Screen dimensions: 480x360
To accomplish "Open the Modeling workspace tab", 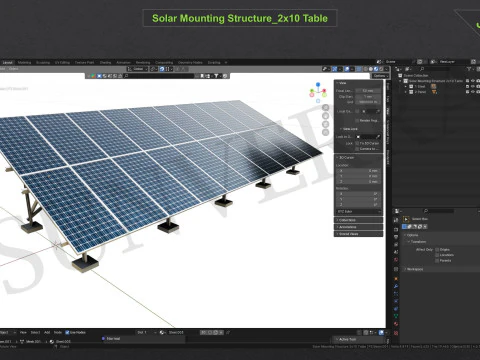I will click(x=24, y=62).
